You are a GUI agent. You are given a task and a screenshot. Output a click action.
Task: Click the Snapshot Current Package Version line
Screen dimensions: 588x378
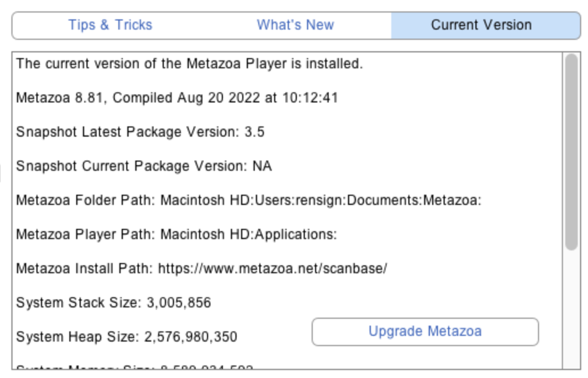(x=143, y=166)
